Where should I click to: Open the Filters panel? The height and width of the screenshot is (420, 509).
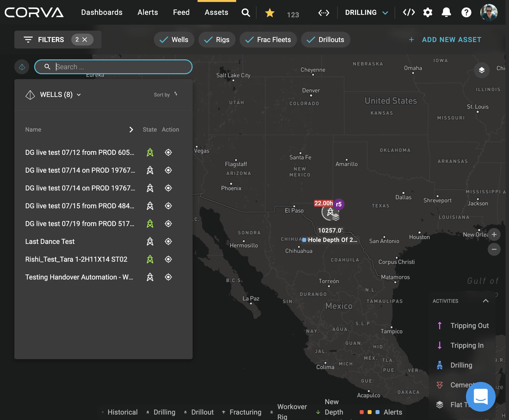44,40
